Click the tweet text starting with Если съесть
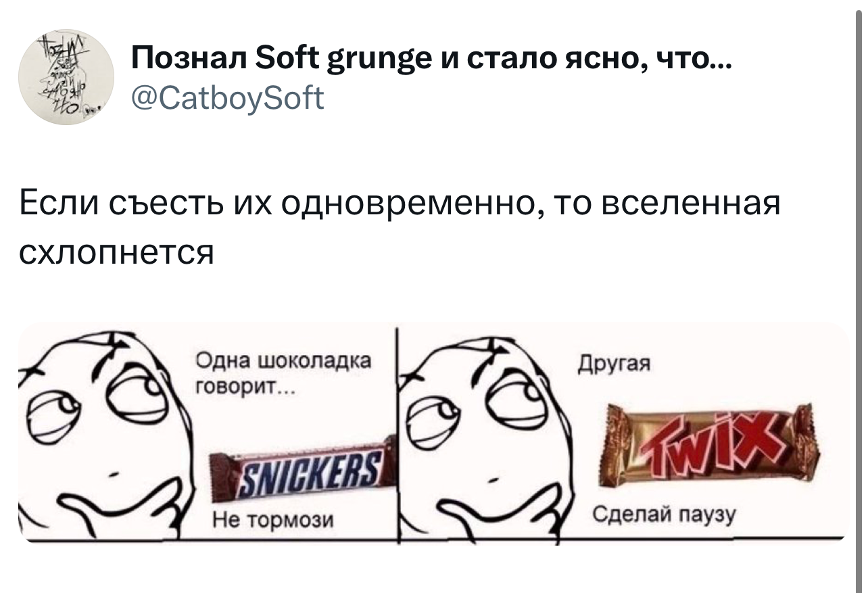Image resolution: width=868 pixels, height=593 pixels. pos(399,227)
